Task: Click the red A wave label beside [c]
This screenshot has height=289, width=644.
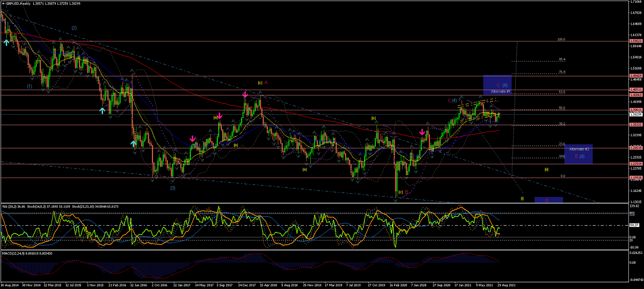Action: tap(266, 83)
